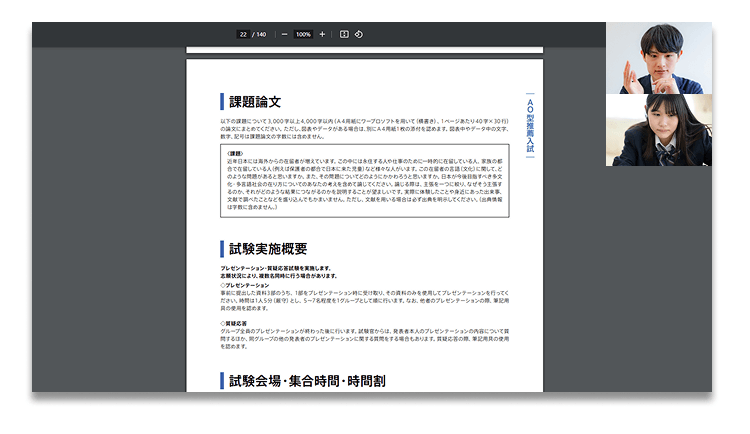Zoom in with the plus button
Viewport: 750px width, 434px height.
click(322, 34)
